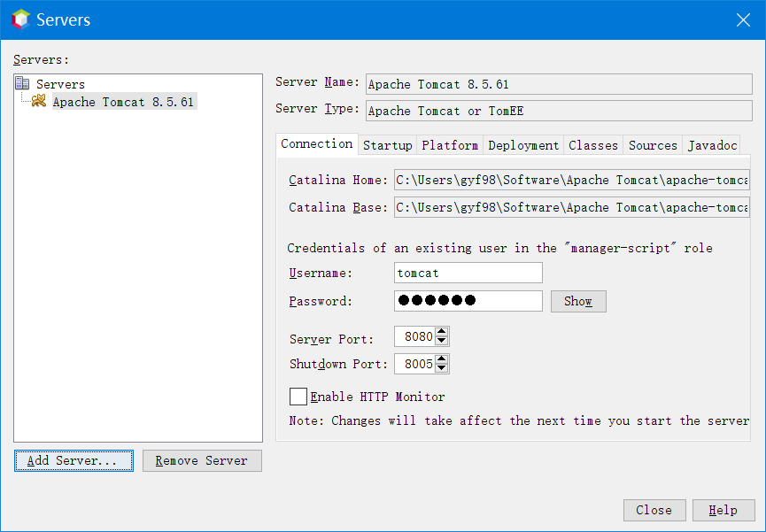Select the Servers root tree node
This screenshot has width=766, height=532.
[60, 84]
